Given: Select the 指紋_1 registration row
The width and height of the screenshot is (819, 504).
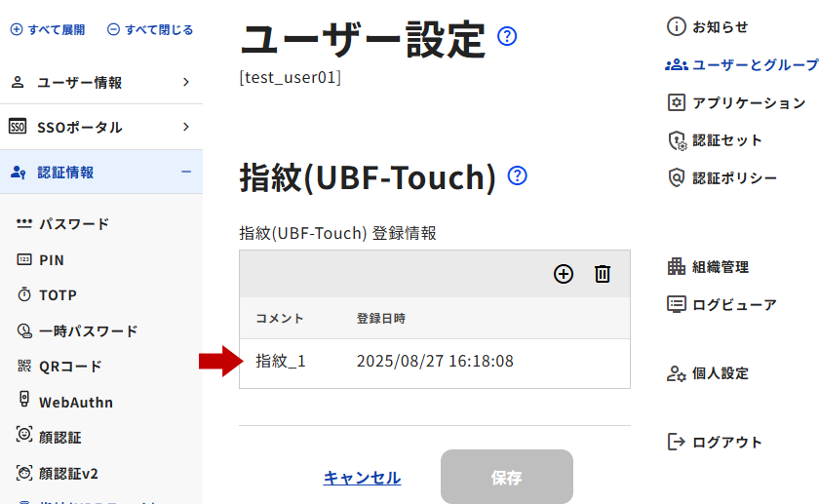Looking at the screenshot, I should tap(434, 362).
